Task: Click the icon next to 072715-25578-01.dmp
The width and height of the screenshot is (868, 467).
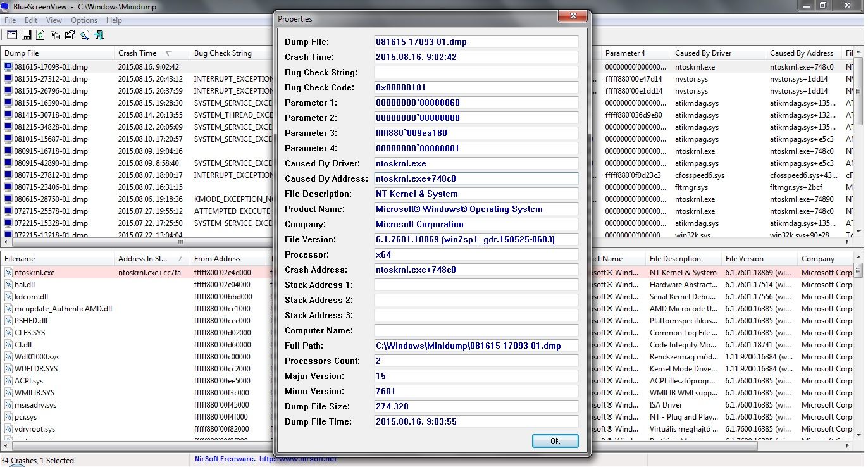Action: pos(8,211)
